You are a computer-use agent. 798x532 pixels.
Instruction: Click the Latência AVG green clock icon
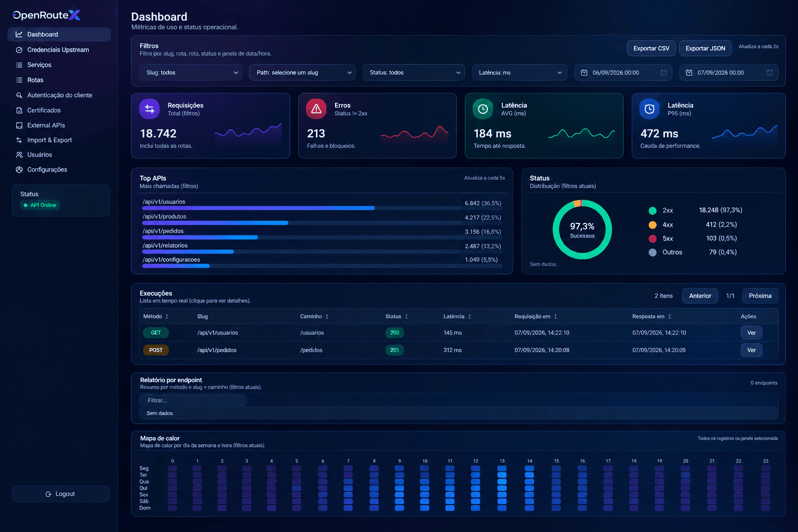pos(483,109)
